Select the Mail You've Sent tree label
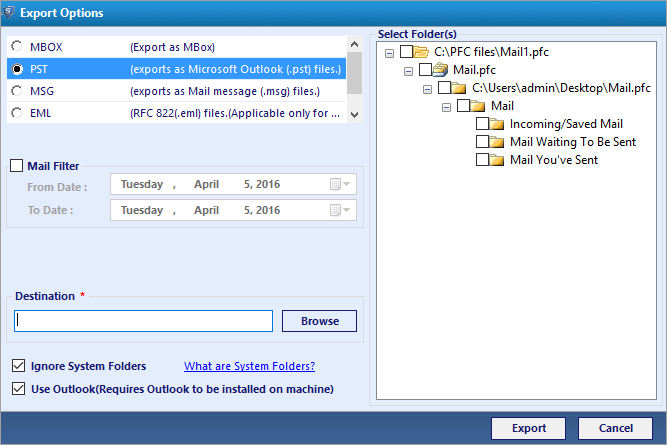Screen dimensions: 667x445 tap(554, 160)
